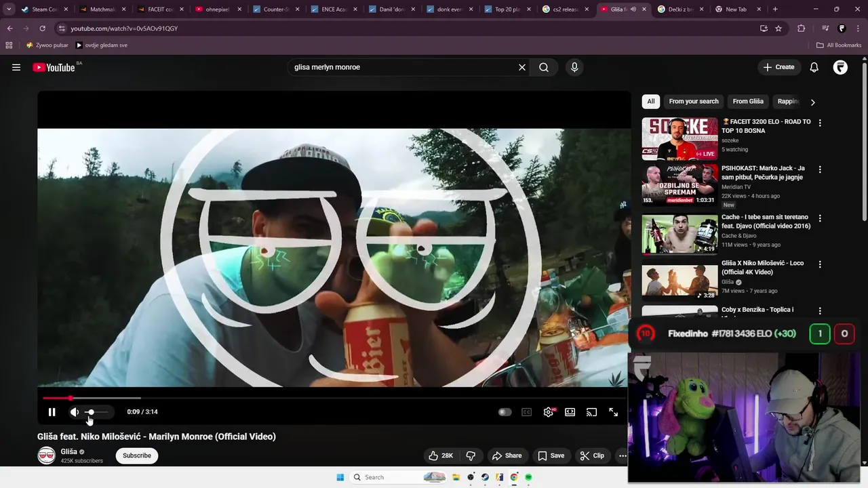Viewport: 868px width, 488px height.
Task: Open options for Cache Djavo video
Action: [820, 218]
